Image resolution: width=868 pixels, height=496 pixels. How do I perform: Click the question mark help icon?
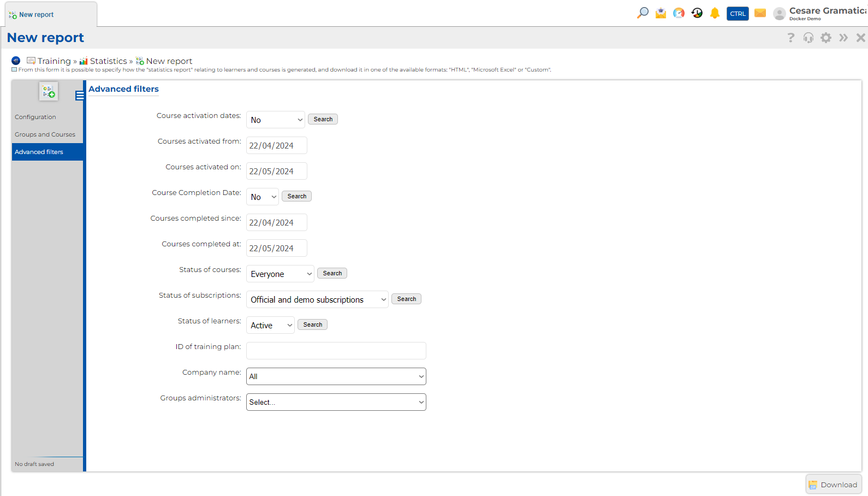[791, 38]
